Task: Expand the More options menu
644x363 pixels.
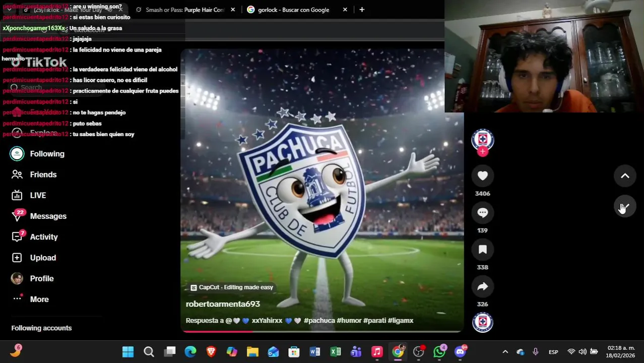Action: (30, 299)
